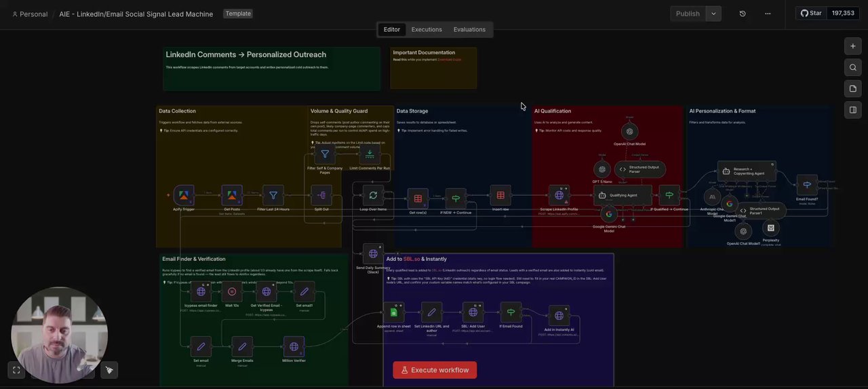Open the Loop Over Items node

click(373, 195)
